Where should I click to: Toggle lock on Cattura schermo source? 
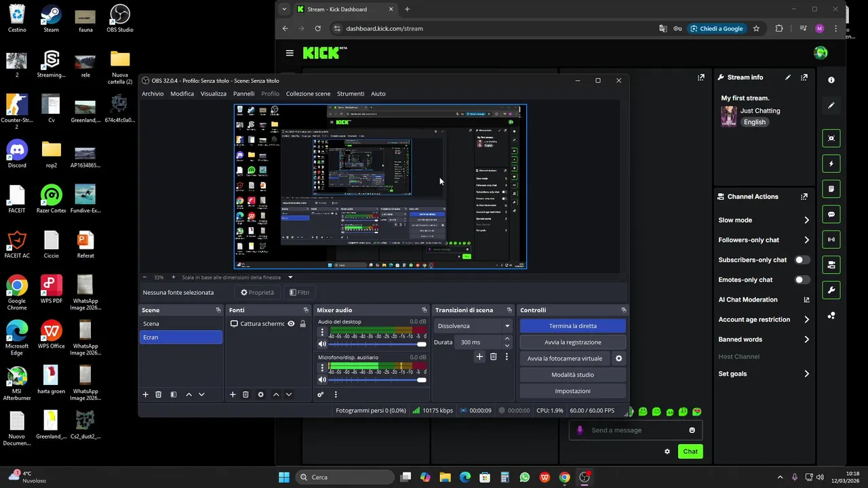pyautogui.click(x=302, y=324)
